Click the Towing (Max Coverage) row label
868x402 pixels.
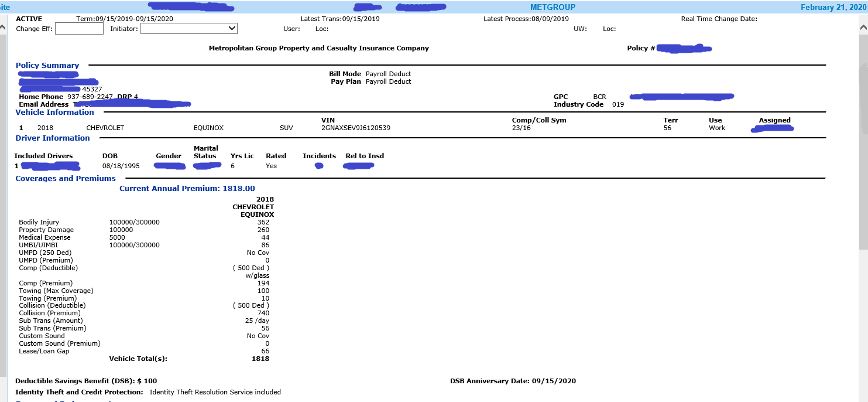(56, 291)
